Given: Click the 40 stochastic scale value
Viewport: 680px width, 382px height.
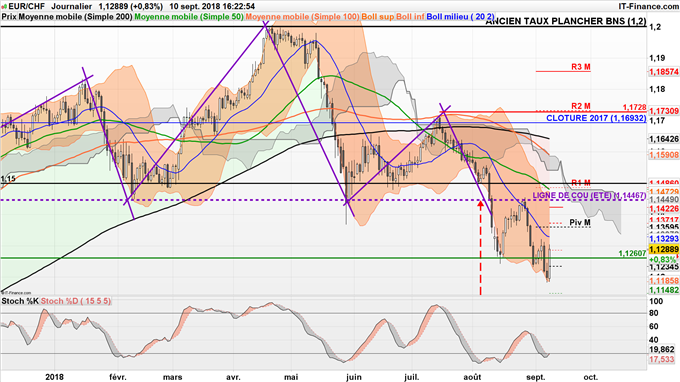Looking at the screenshot, I should point(654,340).
